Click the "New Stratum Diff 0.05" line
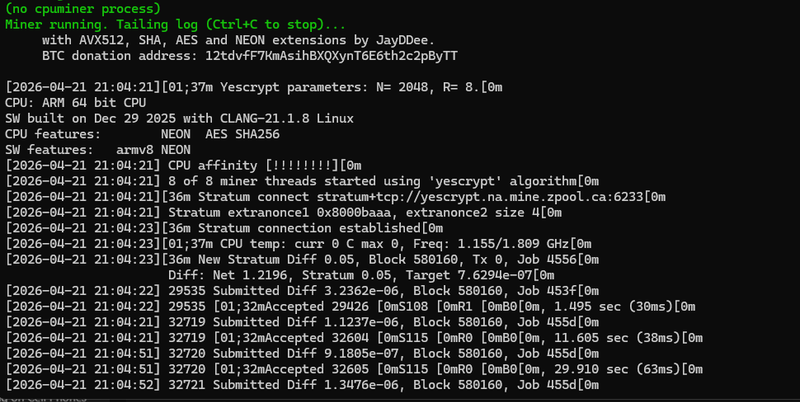The width and height of the screenshot is (800, 402). [360, 258]
